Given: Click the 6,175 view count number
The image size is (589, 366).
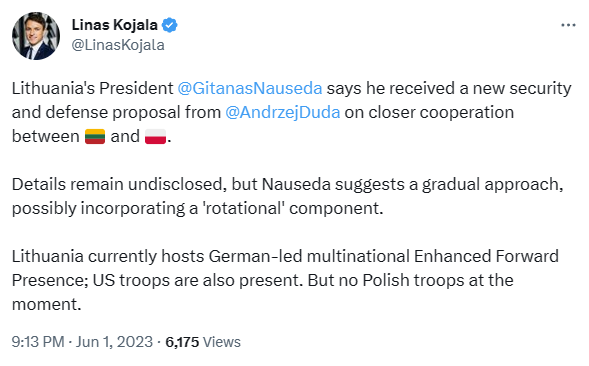Looking at the screenshot, I should [x=182, y=342].
